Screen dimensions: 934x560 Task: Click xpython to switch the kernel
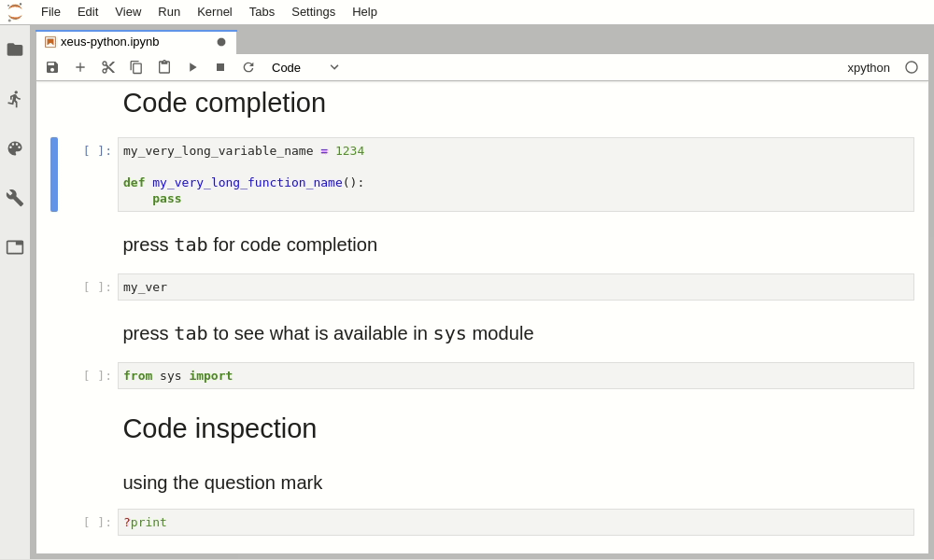[x=868, y=67]
